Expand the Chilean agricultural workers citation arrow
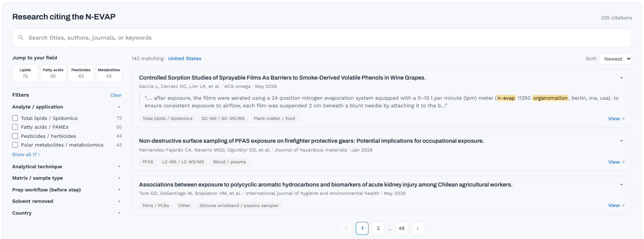 pyautogui.click(x=622, y=185)
